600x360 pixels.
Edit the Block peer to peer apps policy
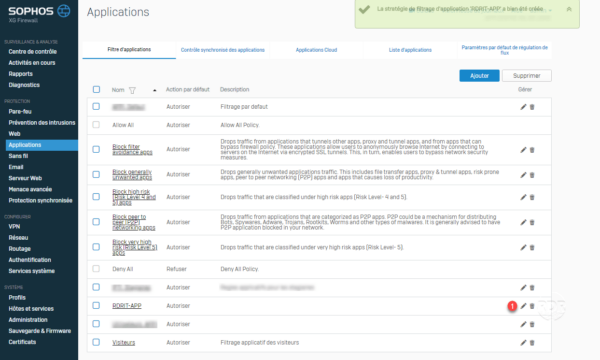point(523,222)
